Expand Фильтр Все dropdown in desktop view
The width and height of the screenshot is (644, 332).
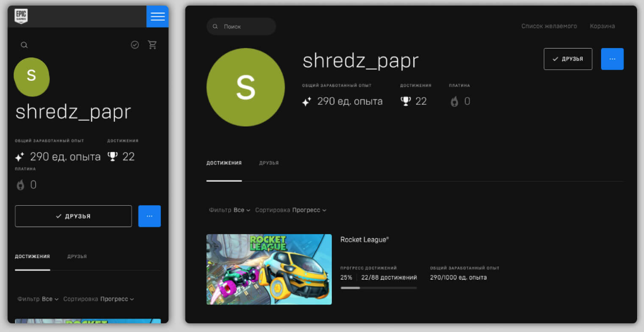pyautogui.click(x=230, y=210)
